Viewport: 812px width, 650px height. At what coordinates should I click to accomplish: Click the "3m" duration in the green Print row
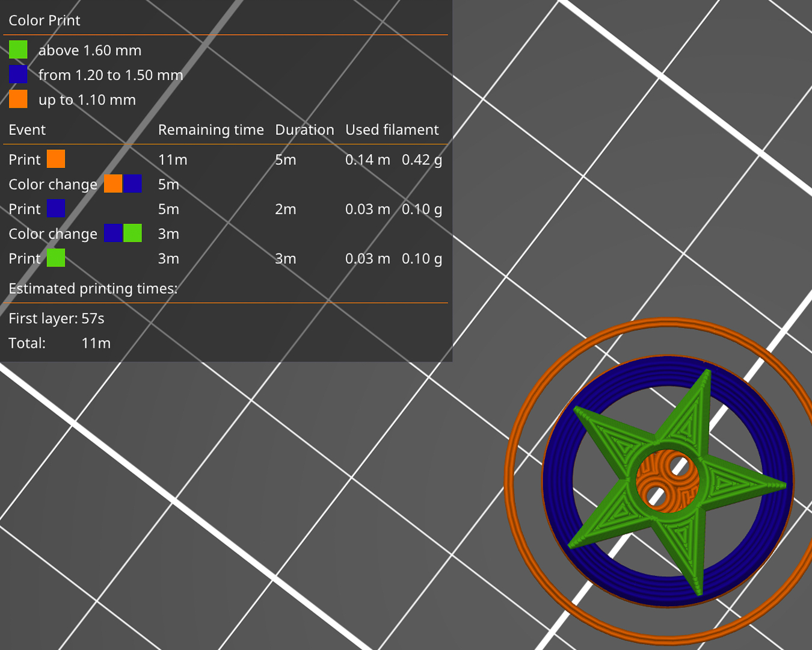[x=286, y=258]
